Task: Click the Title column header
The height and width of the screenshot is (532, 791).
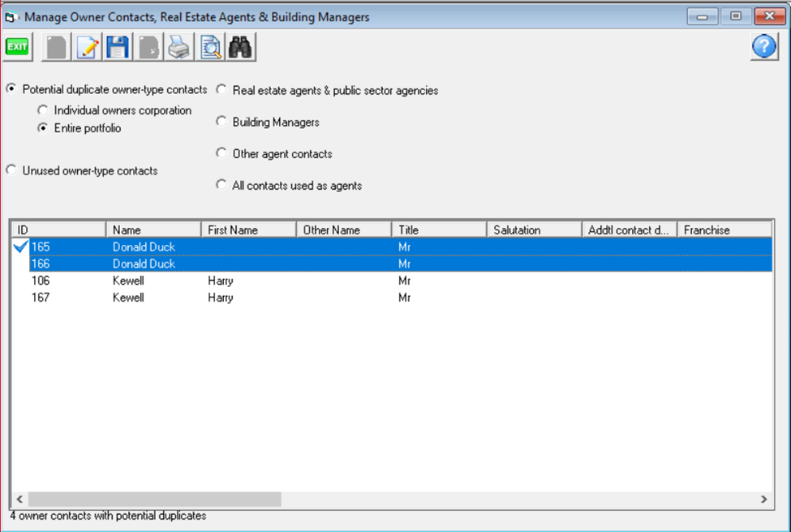Action: [x=439, y=230]
